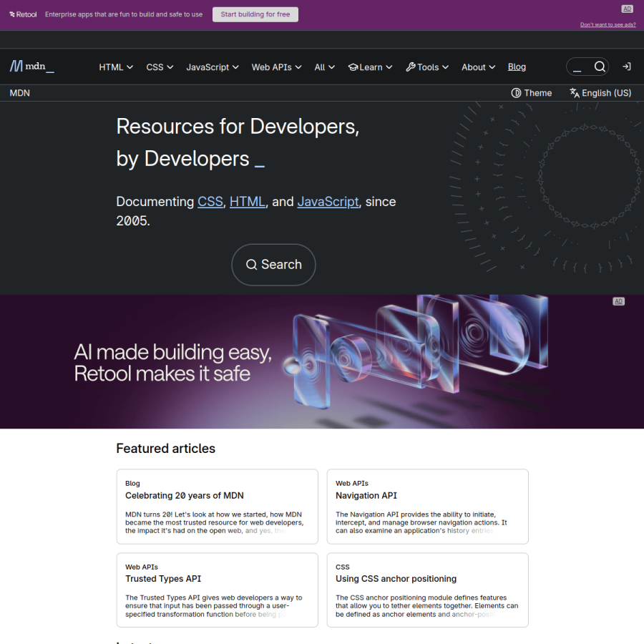Click the translate icon beside English (US)
Image resolution: width=644 pixels, height=644 pixels.
point(574,93)
